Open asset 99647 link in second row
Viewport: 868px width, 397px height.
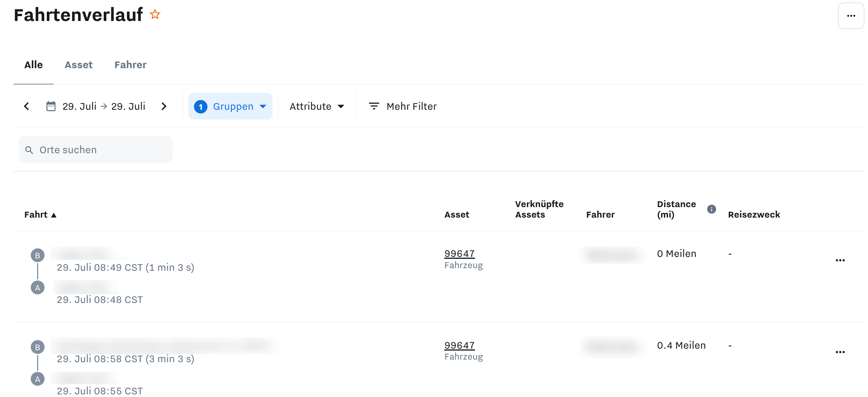[459, 345]
